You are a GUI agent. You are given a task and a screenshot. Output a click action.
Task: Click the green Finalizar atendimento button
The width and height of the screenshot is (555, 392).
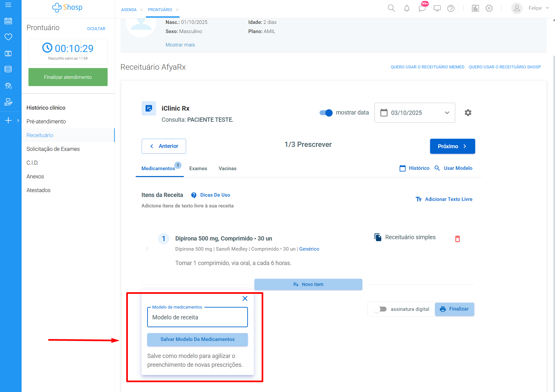click(x=68, y=77)
